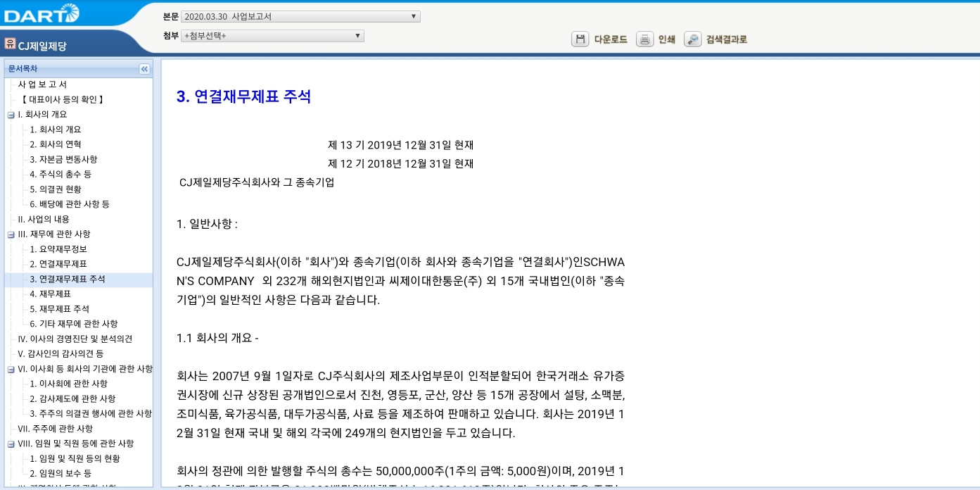This screenshot has height=490, width=980.
Task: Select VI. 이사회 등 회사의 기관에 관한 사항
Action: (x=85, y=369)
